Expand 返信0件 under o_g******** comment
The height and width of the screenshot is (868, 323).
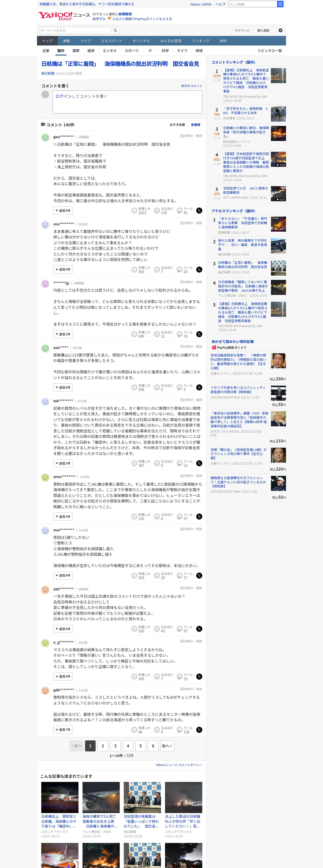pyautogui.click(x=63, y=677)
